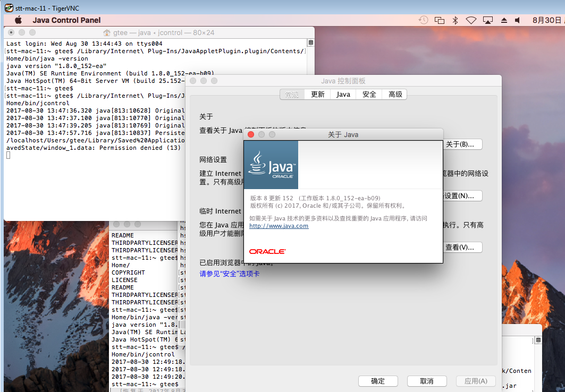Click the Bluetooth status icon
Viewport: 565px width, 392px height.
(455, 20)
